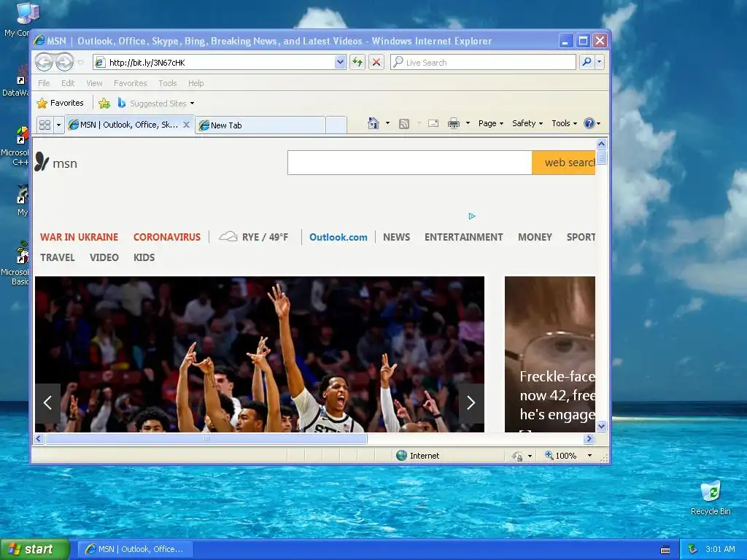
Task: Expand the Home button dropdown arrow
Action: [x=387, y=123]
